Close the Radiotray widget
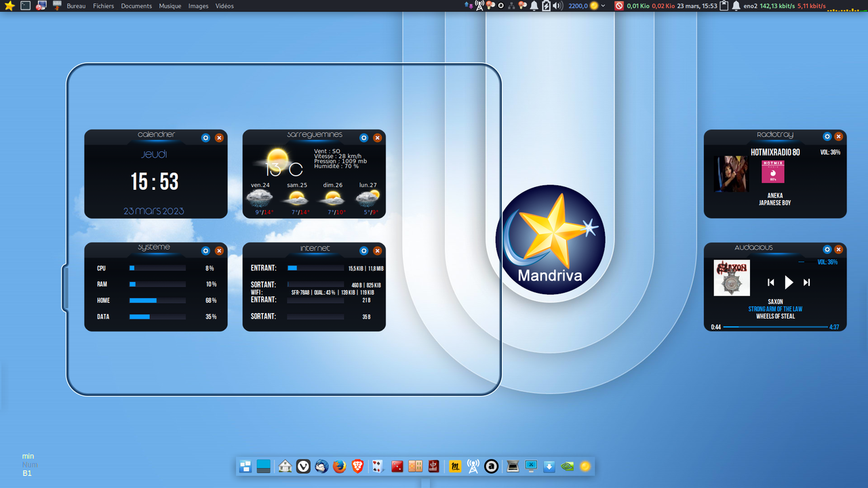 pyautogui.click(x=839, y=136)
